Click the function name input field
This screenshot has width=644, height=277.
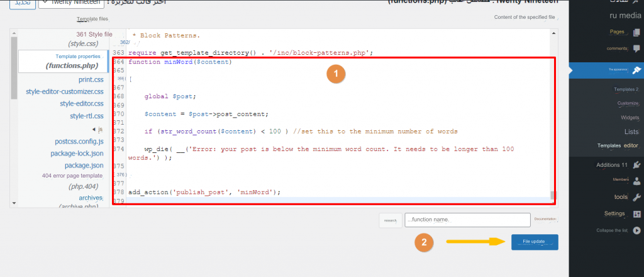pos(467,220)
